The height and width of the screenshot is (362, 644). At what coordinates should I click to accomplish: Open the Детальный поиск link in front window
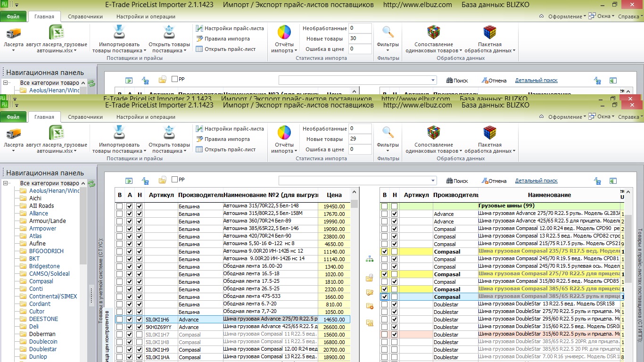click(536, 181)
